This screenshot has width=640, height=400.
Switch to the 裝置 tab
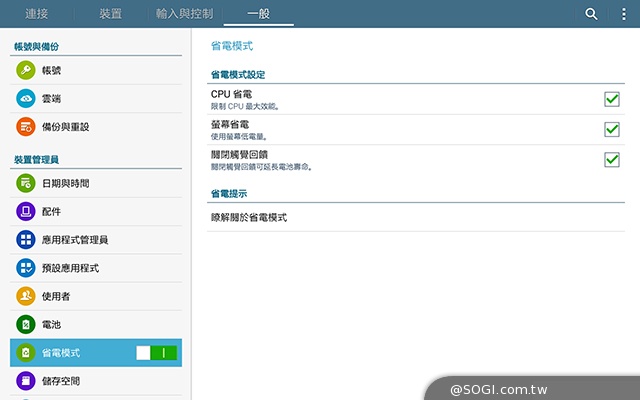[x=111, y=14]
